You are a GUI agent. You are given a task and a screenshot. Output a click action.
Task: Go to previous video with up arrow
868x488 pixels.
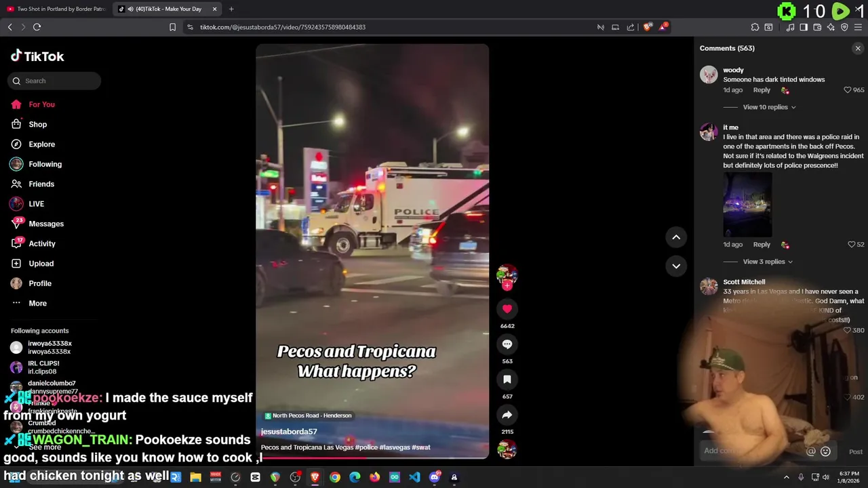coord(676,237)
